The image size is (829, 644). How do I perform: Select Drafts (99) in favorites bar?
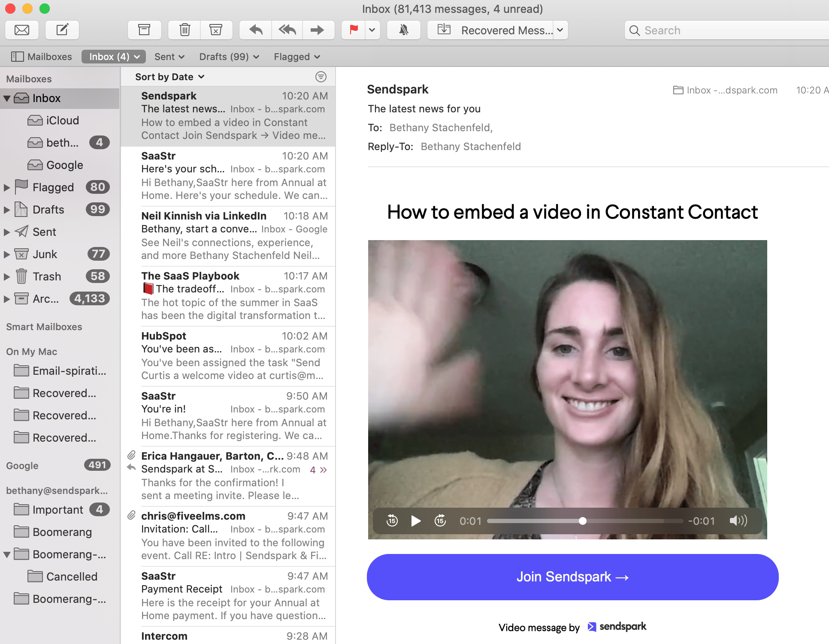coord(229,57)
